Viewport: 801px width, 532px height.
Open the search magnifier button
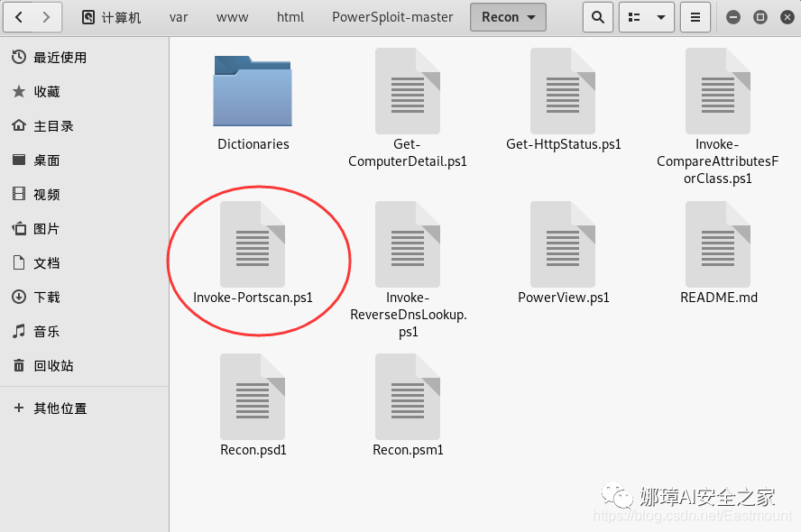(x=598, y=17)
